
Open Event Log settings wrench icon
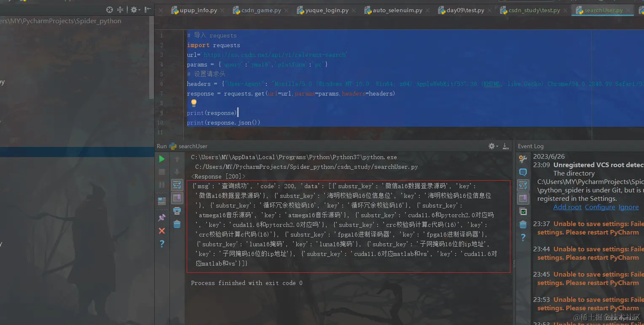tap(523, 159)
